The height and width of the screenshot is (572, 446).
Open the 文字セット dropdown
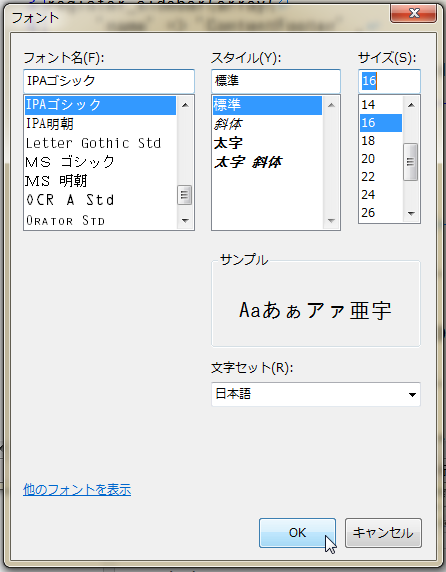point(316,394)
